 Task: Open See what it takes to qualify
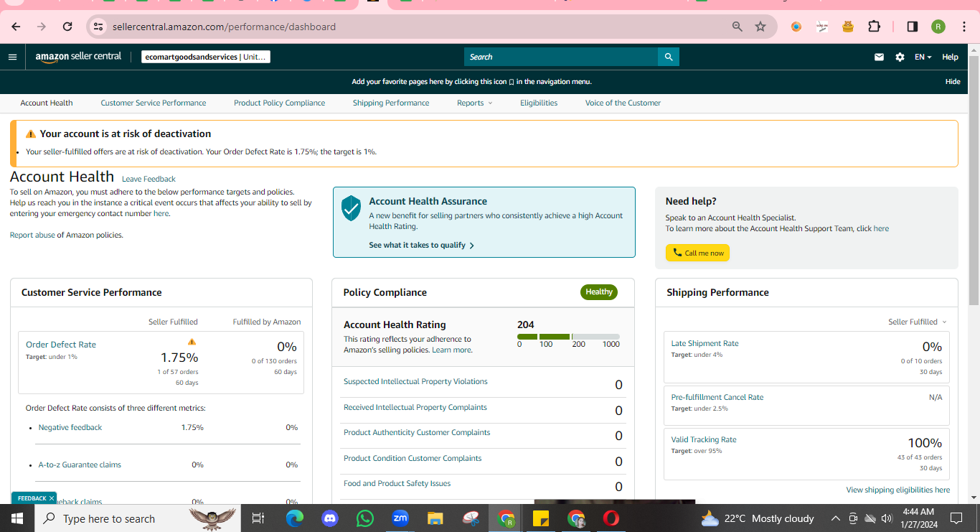421,245
